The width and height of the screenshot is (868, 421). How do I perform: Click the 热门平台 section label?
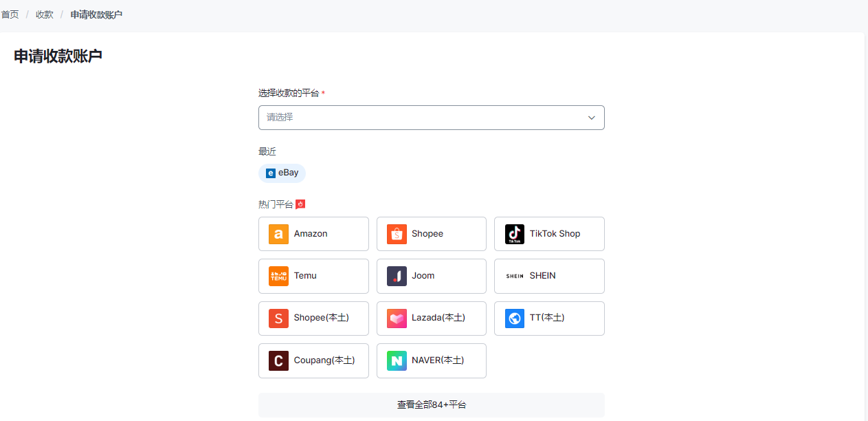(276, 204)
